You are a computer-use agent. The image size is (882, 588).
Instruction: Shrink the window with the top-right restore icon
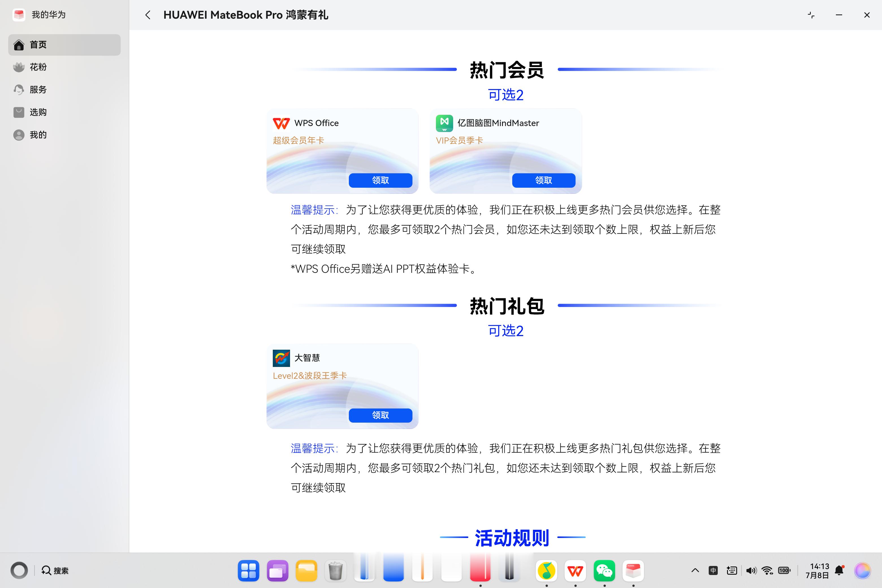[x=811, y=15]
